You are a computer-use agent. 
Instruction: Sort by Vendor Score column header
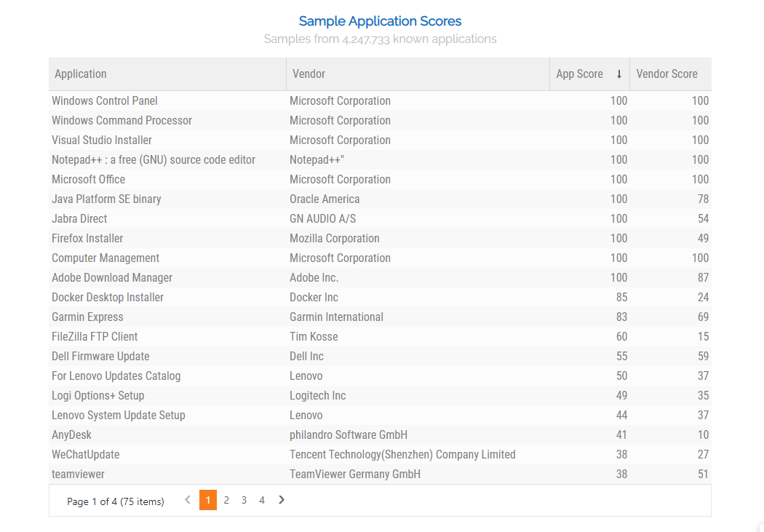(x=666, y=74)
